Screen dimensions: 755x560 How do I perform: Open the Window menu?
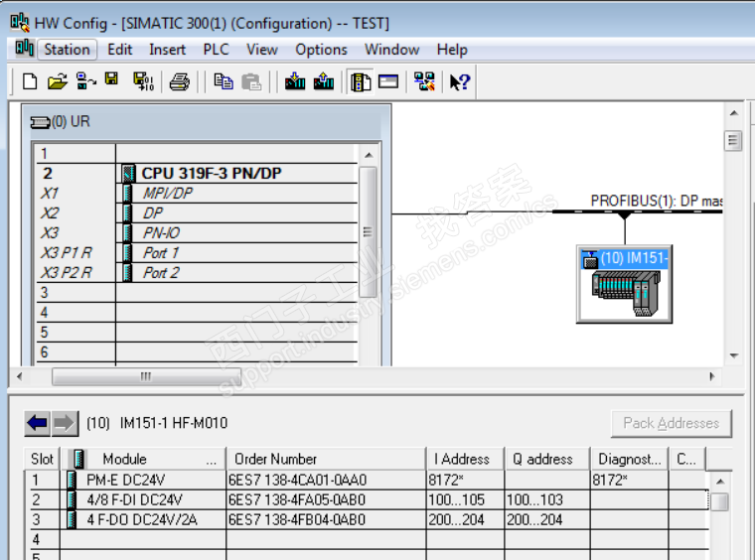(x=392, y=50)
